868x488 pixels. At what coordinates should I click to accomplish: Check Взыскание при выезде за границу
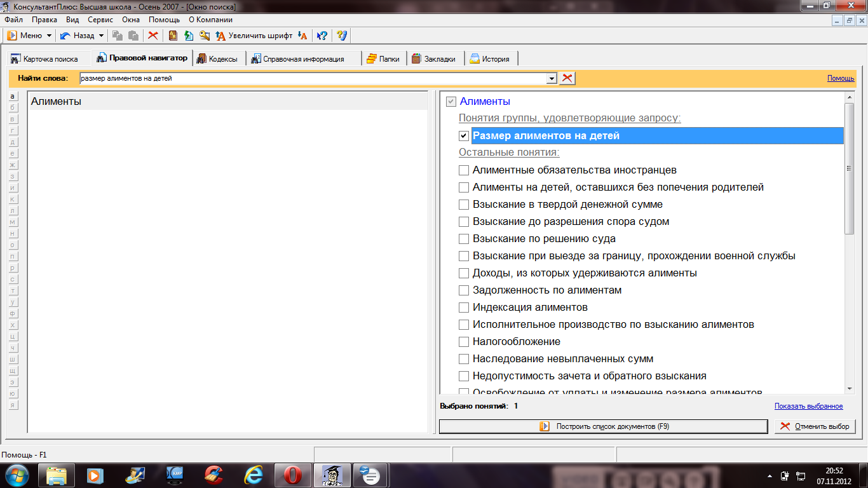pos(464,256)
